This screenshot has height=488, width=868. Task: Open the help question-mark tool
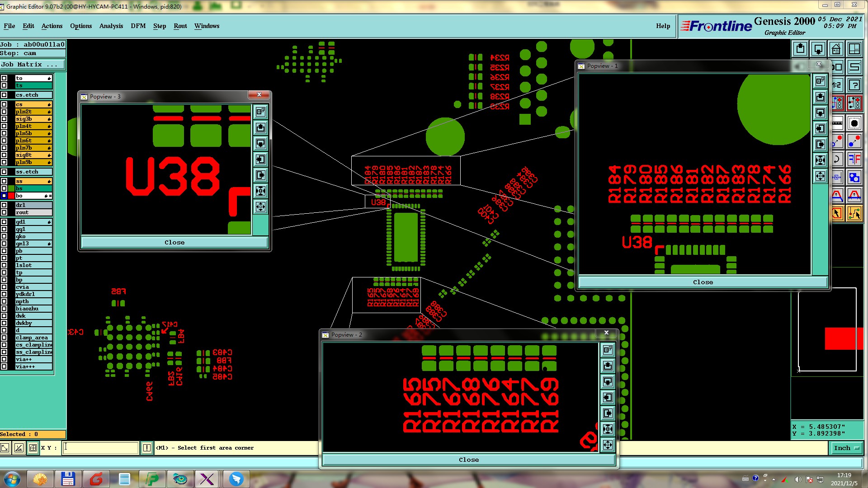pyautogui.click(x=854, y=85)
